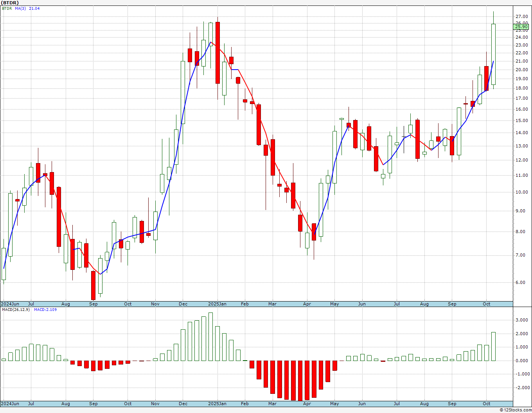Click May on the price chart date axis
Viewport: 532px width, 413px height.
[334, 304]
